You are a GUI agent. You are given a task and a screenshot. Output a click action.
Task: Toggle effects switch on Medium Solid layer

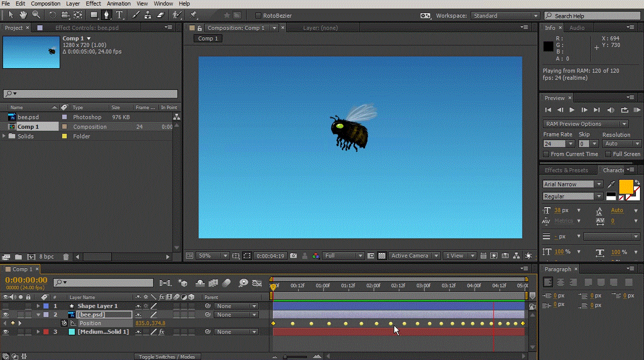point(162,332)
